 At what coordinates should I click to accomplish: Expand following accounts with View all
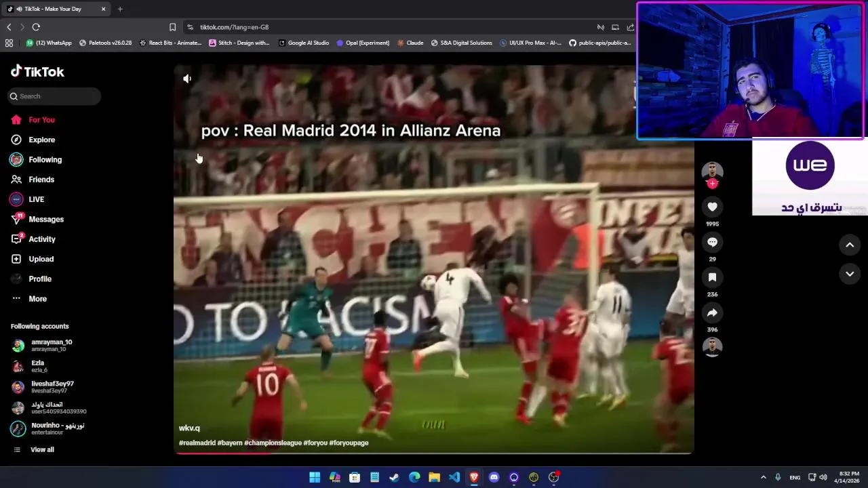(41, 449)
